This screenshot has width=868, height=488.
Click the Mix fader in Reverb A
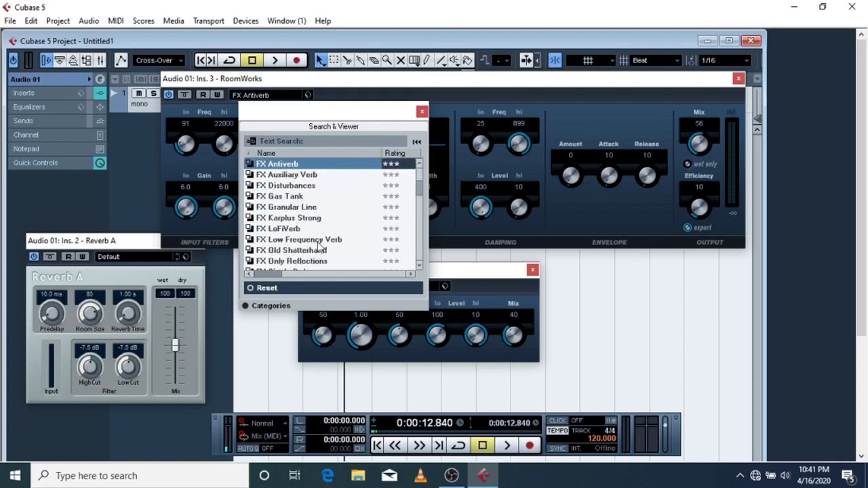coord(175,345)
